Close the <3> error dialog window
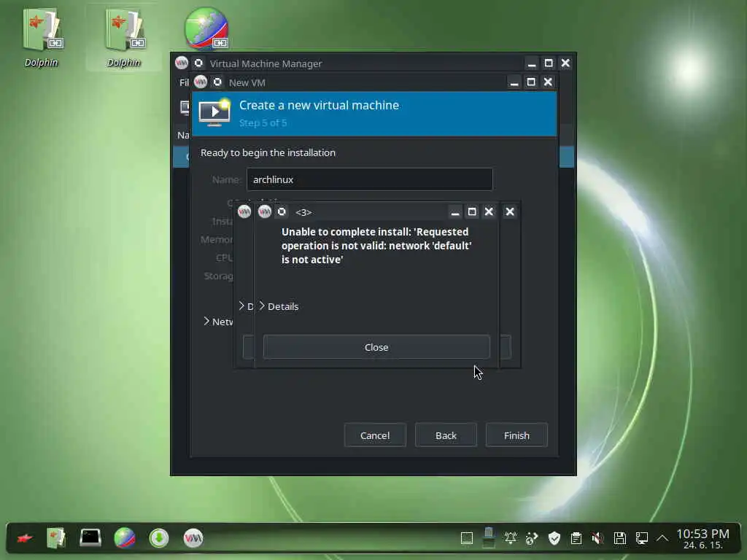 click(x=489, y=212)
